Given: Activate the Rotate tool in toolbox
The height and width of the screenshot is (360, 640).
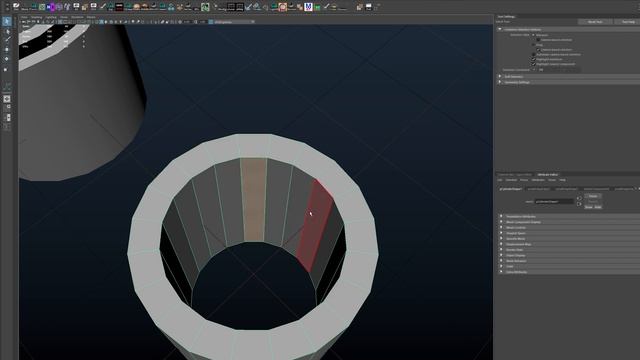Looking at the screenshot, I should coord(7,59).
